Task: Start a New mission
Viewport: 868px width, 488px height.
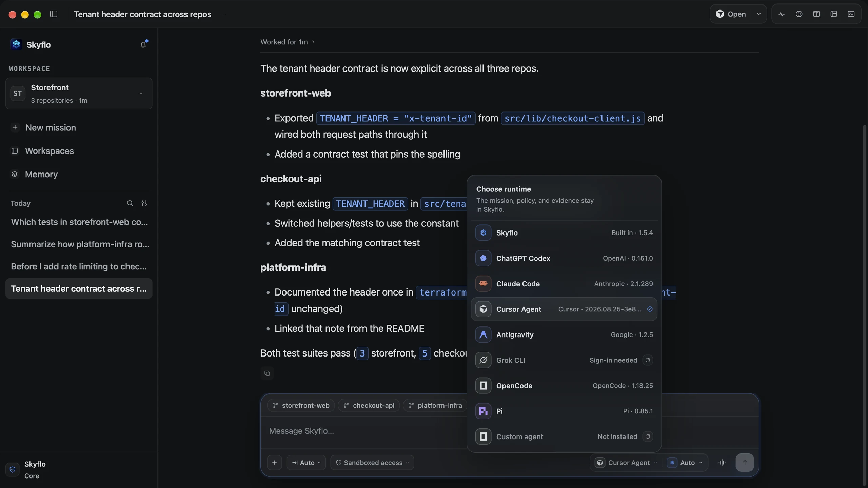Action: pos(79,128)
